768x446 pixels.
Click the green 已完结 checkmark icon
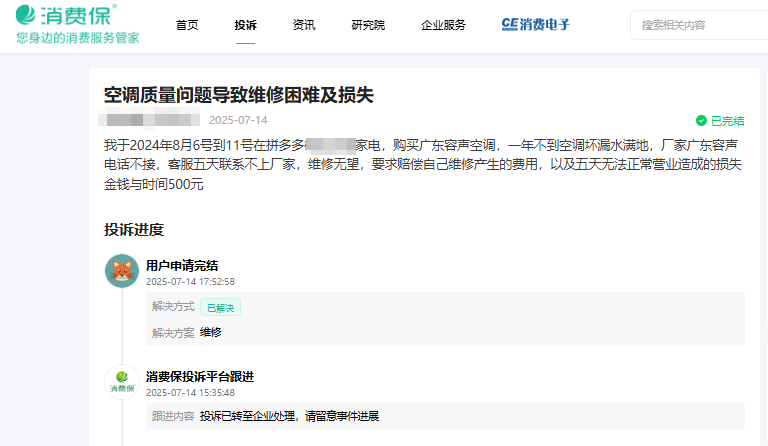click(701, 120)
